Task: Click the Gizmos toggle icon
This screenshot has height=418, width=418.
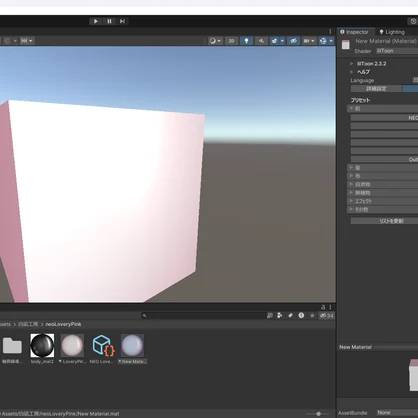Action: coord(323,41)
